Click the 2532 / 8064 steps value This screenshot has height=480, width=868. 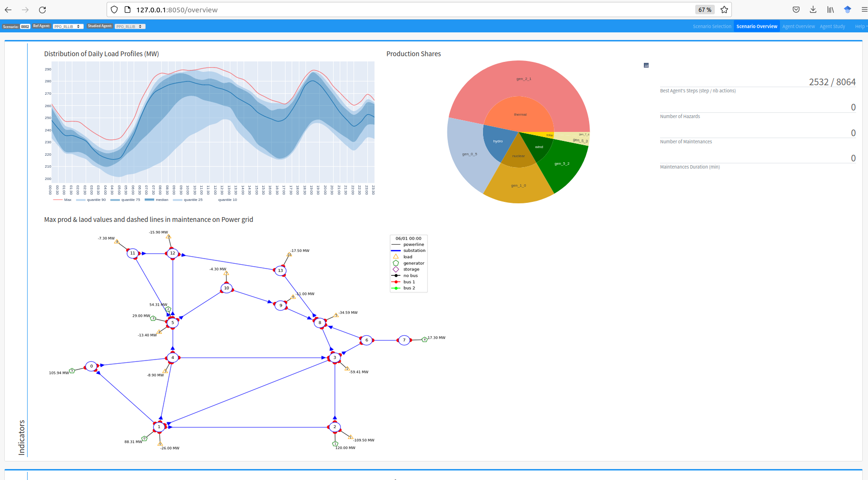pyautogui.click(x=832, y=82)
